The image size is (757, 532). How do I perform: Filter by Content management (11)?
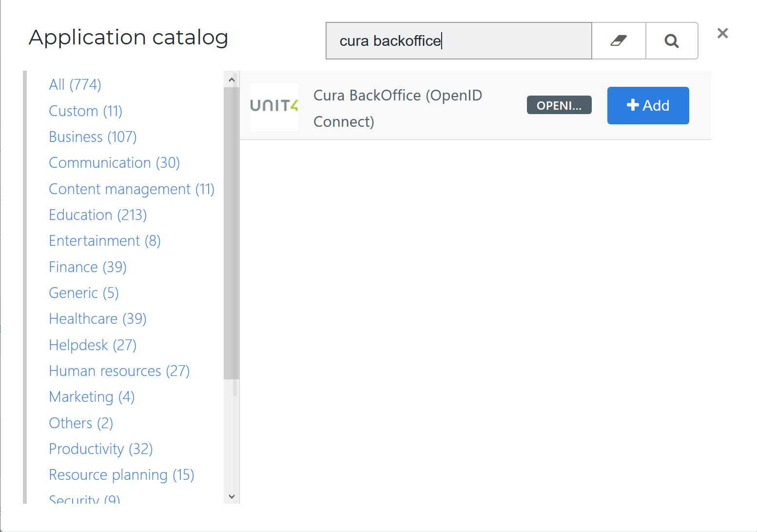(x=132, y=189)
